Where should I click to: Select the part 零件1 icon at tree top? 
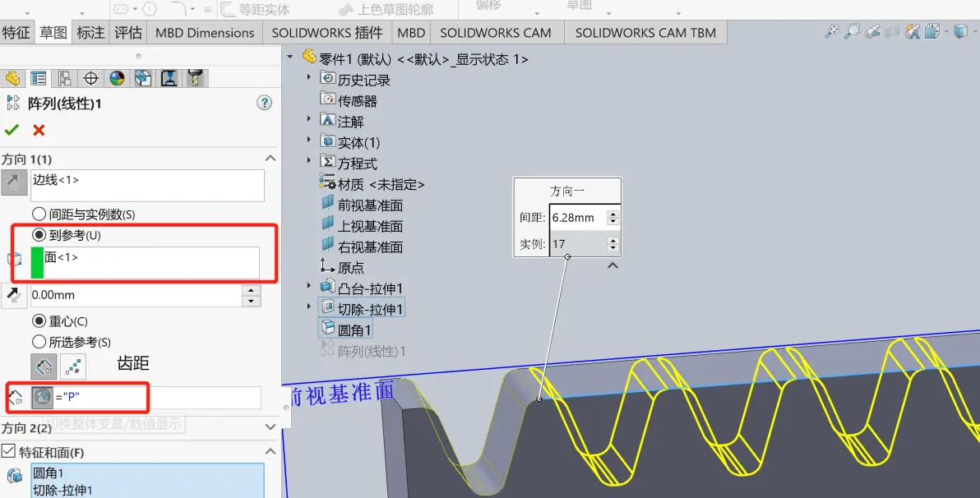(309, 58)
